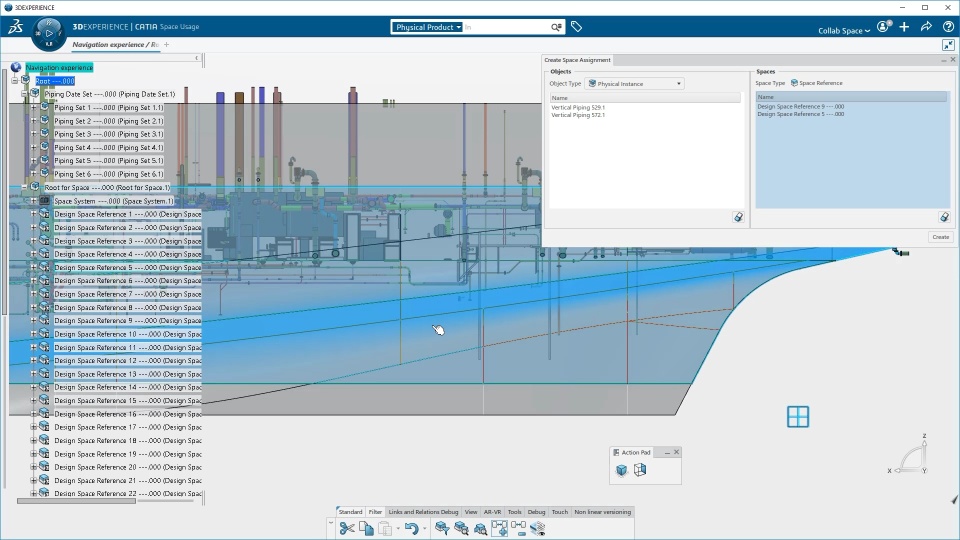Click the share arrow icon
Screen dimensions: 960x540
926,27
